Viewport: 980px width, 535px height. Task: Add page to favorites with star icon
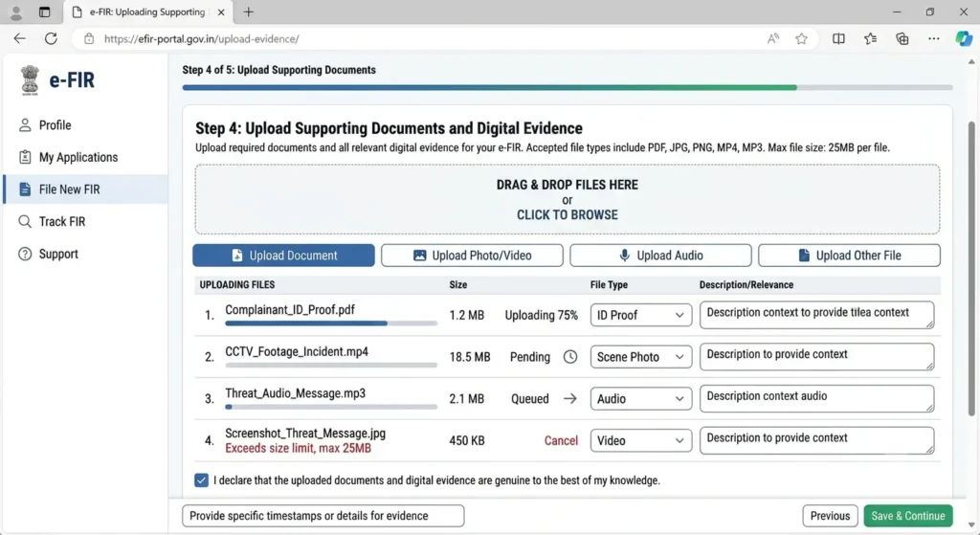coord(801,38)
